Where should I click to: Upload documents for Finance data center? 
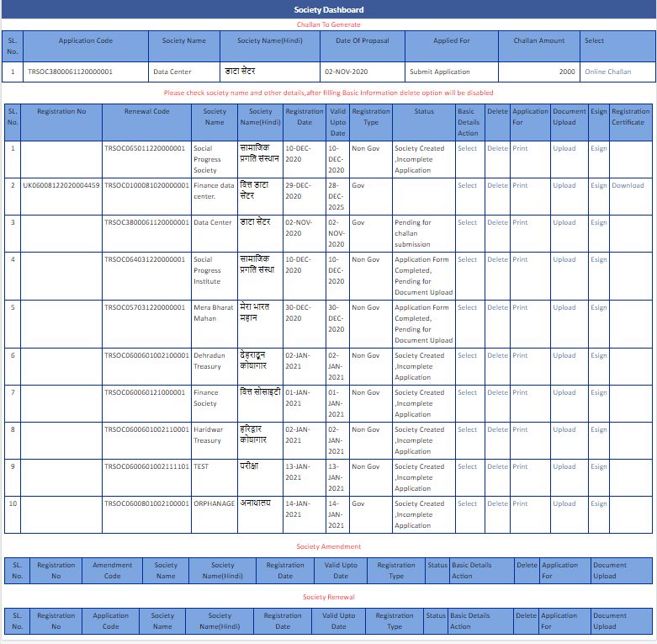tap(564, 185)
